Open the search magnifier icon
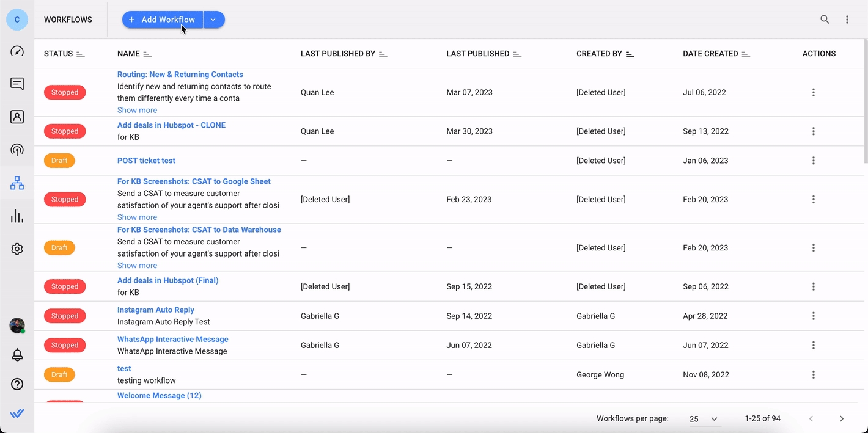Viewport: 868px width, 433px height. 825,20
